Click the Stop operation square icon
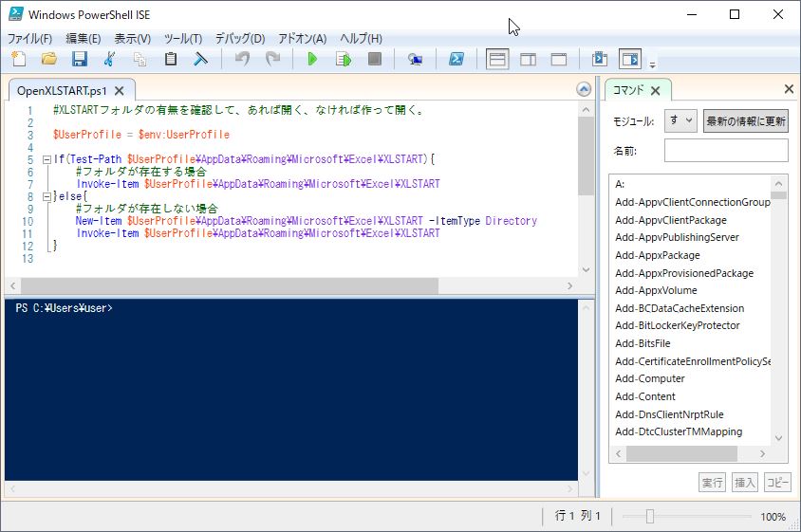Viewport: 801px width, 532px height. [x=375, y=59]
